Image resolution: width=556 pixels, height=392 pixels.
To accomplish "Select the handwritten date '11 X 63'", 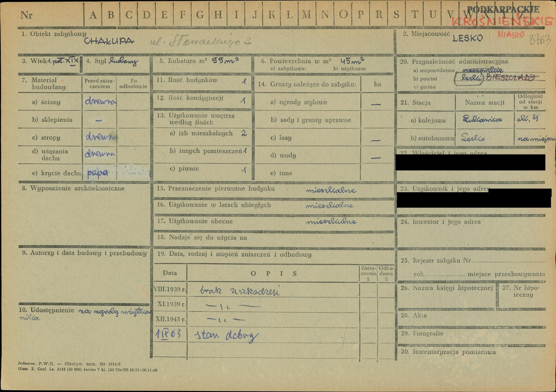I will [169, 334].
